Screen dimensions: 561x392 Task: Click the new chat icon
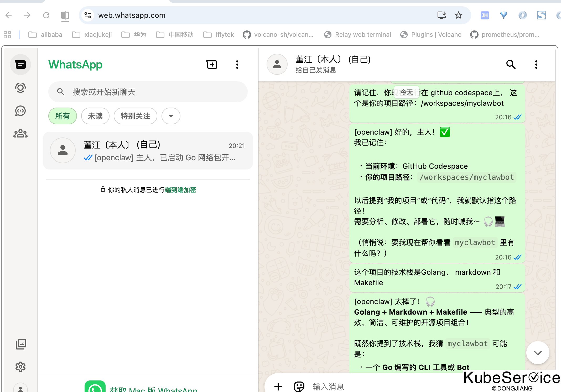click(x=212, y=65)
